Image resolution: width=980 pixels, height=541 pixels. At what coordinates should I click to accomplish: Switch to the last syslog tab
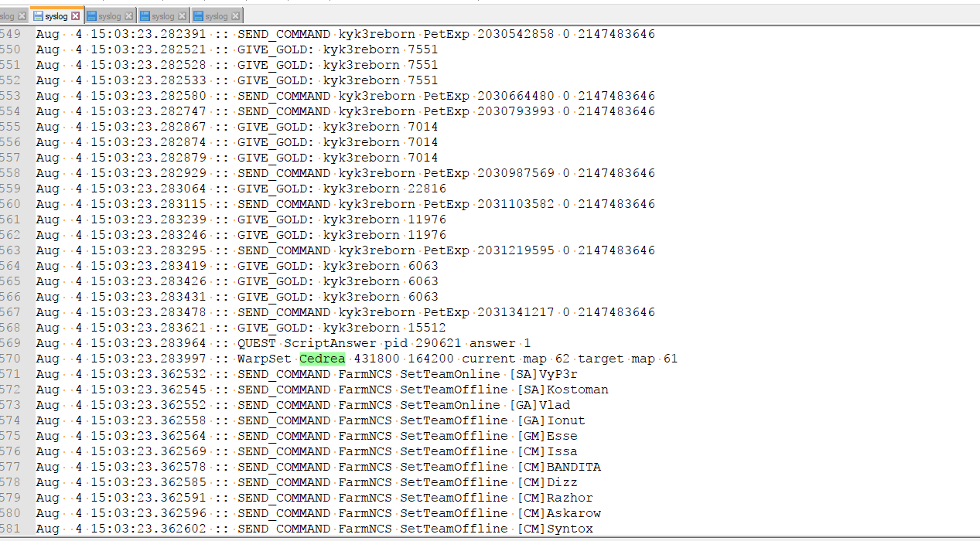[x=217, y=15]
